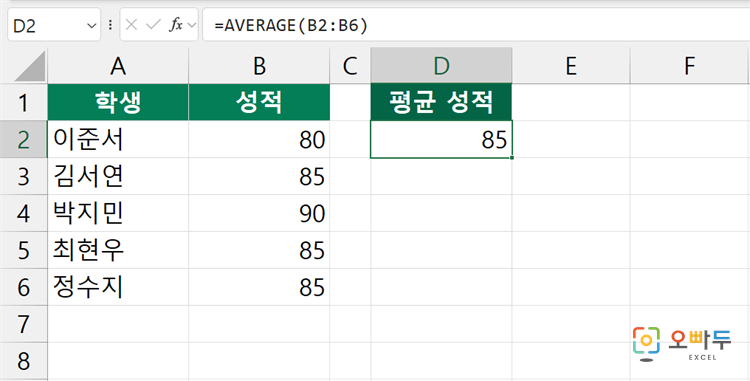The image size is (750, 381).
Task: Open Insert Function fx icon
Action: coord(176,25)
